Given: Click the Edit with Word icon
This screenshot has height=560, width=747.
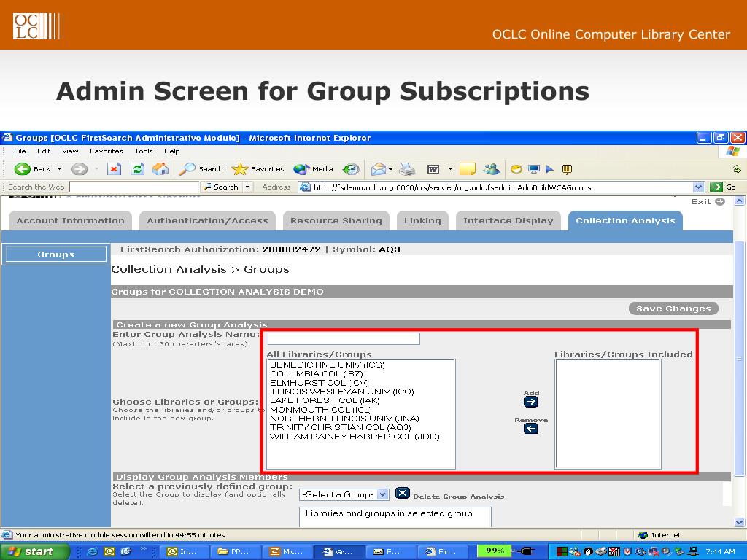Looking at the screenshot, I should click(x=433, y=168).
